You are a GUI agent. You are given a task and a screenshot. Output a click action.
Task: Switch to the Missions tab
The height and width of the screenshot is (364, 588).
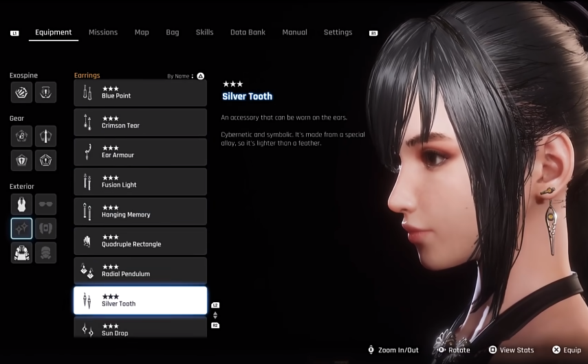pos(103,32)
